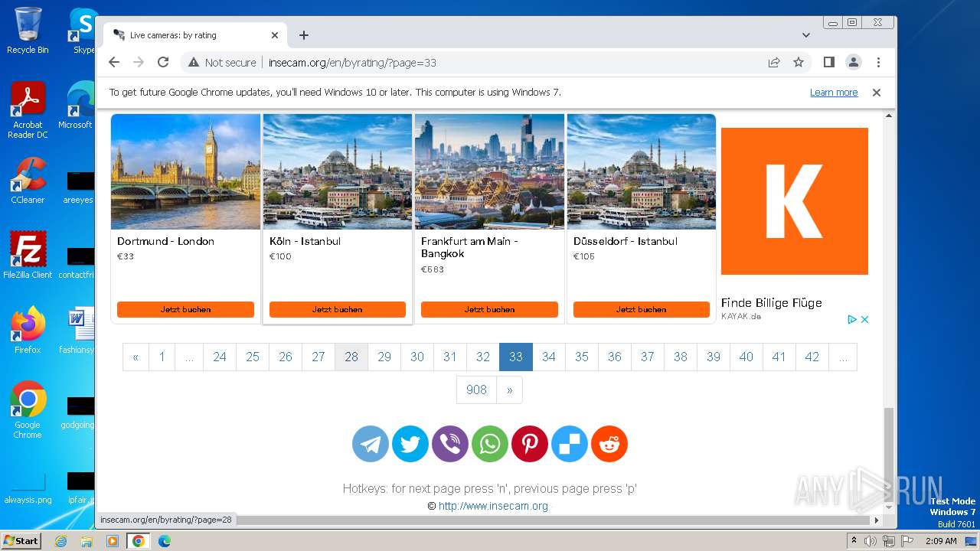The height and width of the screenshot is (551, 980).
Task: Open Windows Media Player from taskbar
Action: click(113, 541)
